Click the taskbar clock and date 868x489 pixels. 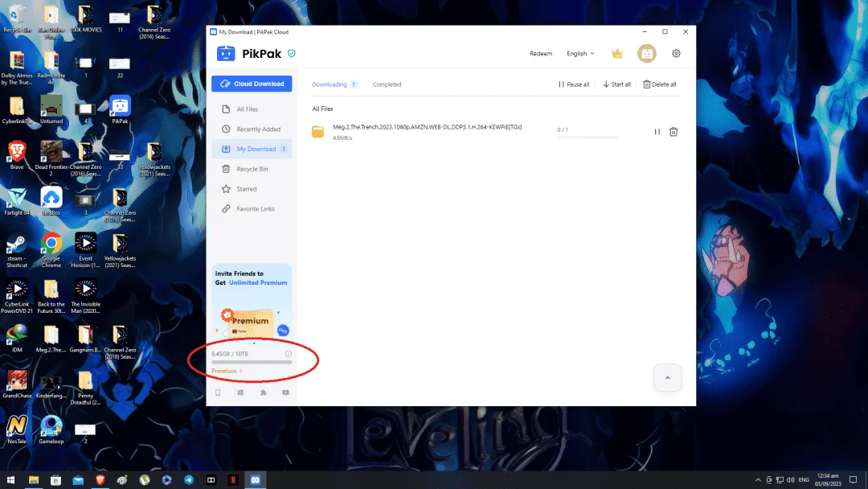tap(828, 480)
